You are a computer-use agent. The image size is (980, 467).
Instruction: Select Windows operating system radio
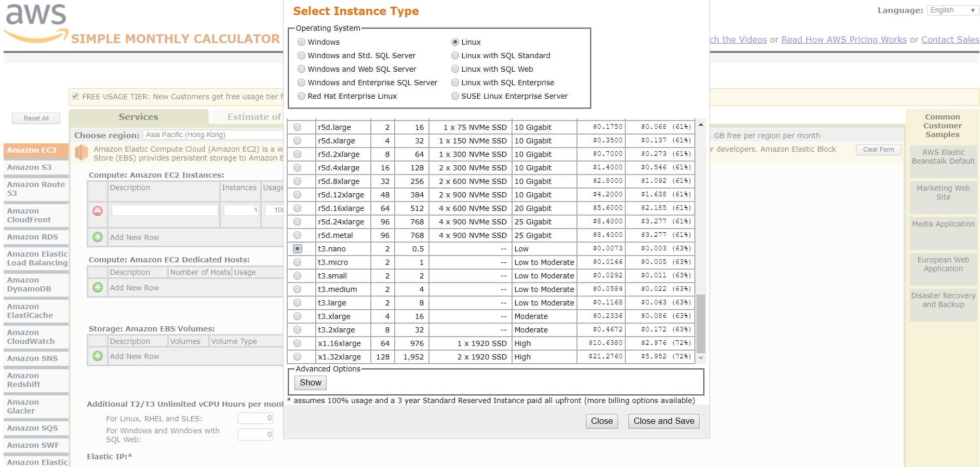tap(301, 42)
